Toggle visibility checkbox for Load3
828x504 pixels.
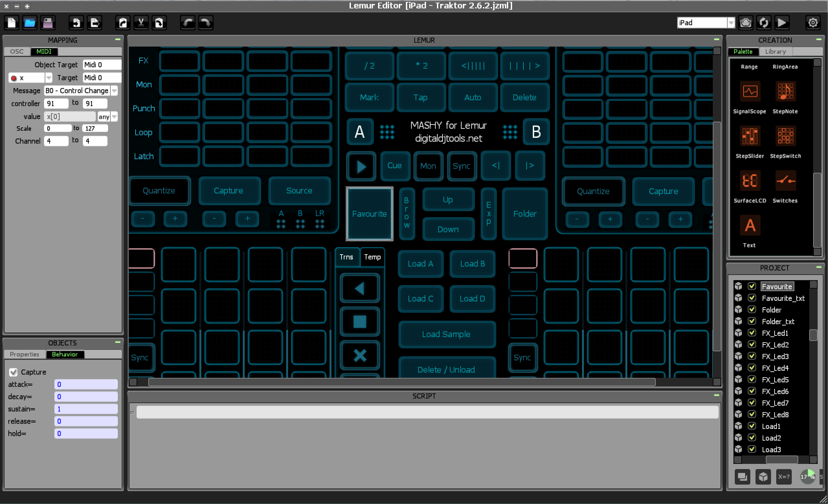(x=752, y=449)
